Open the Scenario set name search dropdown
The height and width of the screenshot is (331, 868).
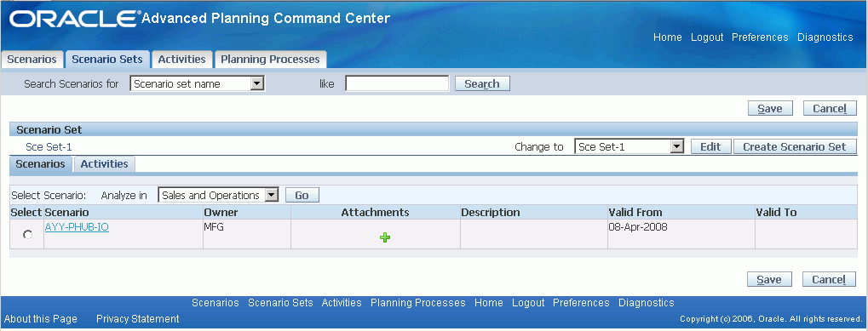click(198, 84)
